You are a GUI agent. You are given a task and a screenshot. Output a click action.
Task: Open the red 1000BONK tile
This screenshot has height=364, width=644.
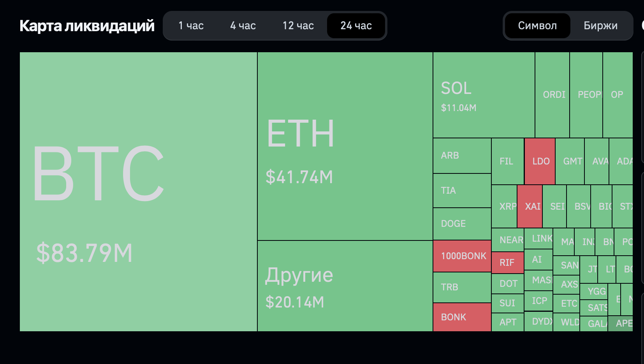click(x=462, y=256)
